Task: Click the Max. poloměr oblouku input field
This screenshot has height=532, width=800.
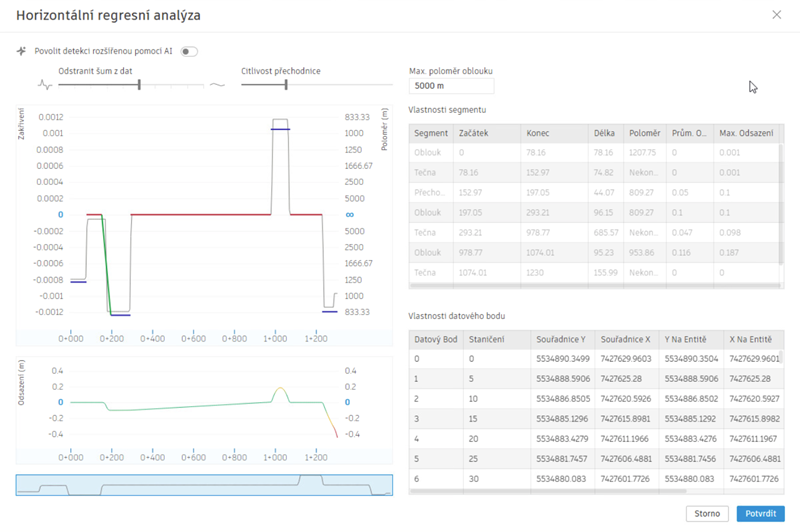Action: coord(451,86)
